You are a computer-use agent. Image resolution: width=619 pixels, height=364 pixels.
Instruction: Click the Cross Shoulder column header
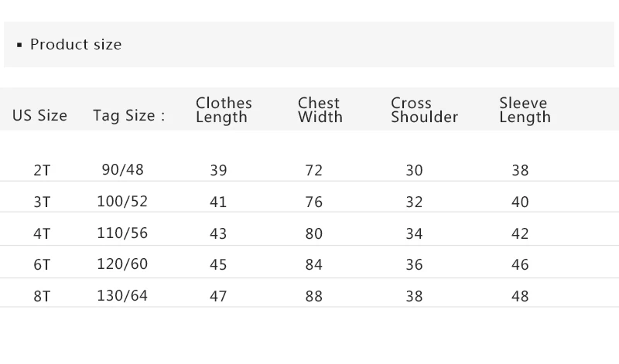424,110
